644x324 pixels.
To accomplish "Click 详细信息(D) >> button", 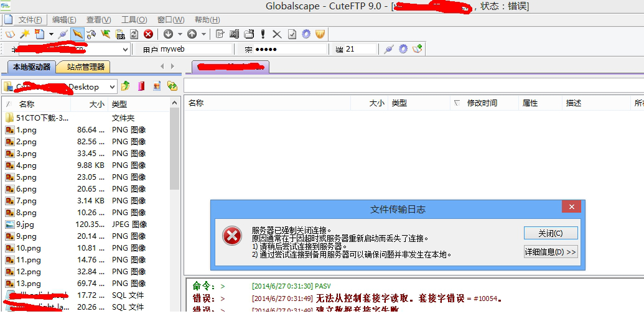I will [x=551, y=252].
